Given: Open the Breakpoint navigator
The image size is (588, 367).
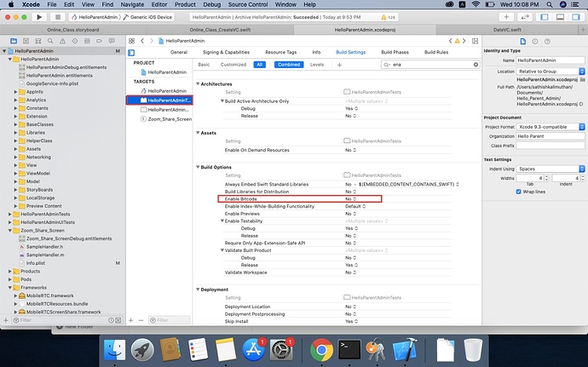Looking at the screenshot, I should coord(99,41).
